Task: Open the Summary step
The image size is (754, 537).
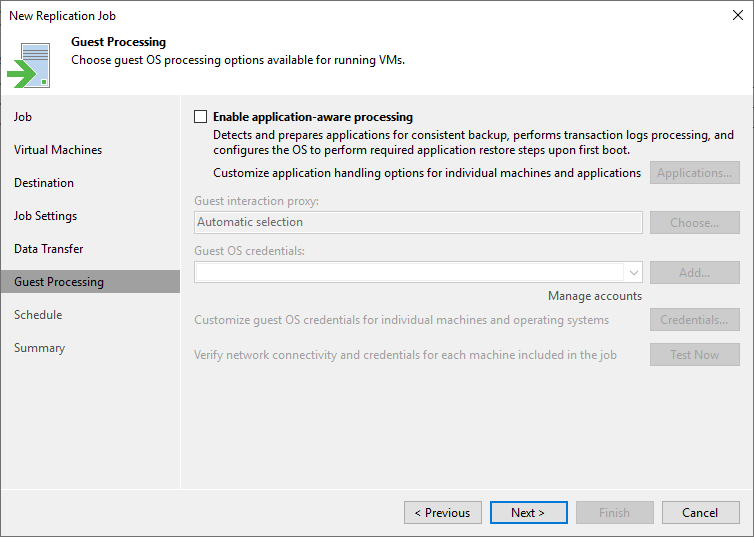Action: pyautogui.click(x=39, y=348)
